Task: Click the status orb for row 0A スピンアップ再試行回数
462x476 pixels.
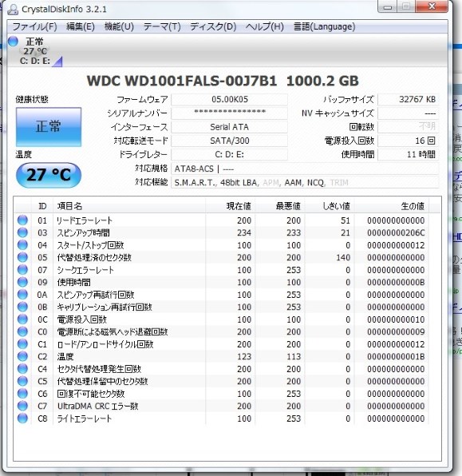Action: tap(22, 295)
